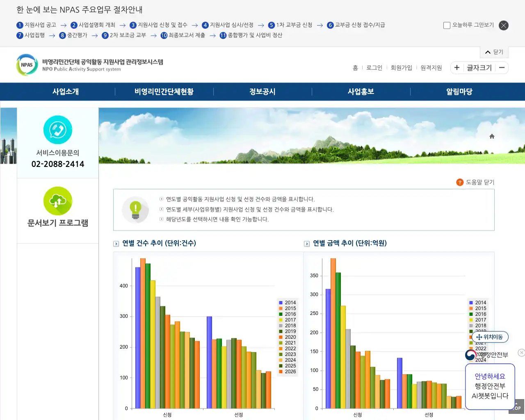This screenshot has width=525, height=420.
Task: Open the 사업소개 menu
Action: [66, 91]
